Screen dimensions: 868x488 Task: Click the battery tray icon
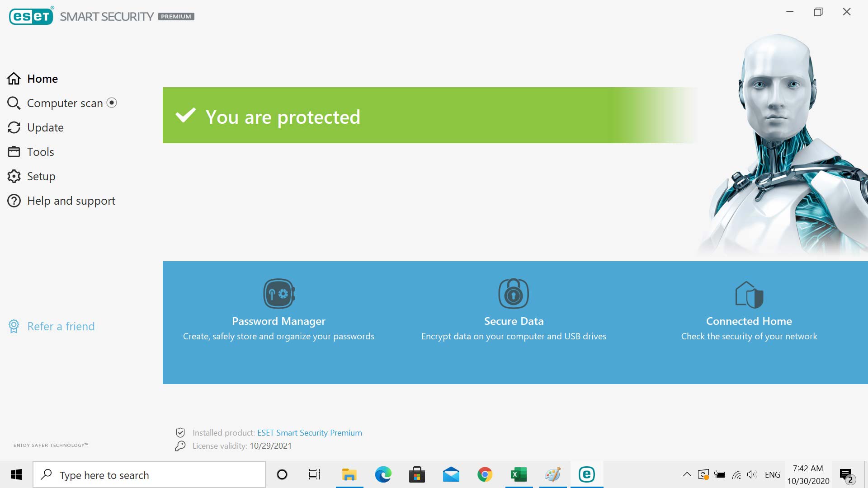coord(720,474)
